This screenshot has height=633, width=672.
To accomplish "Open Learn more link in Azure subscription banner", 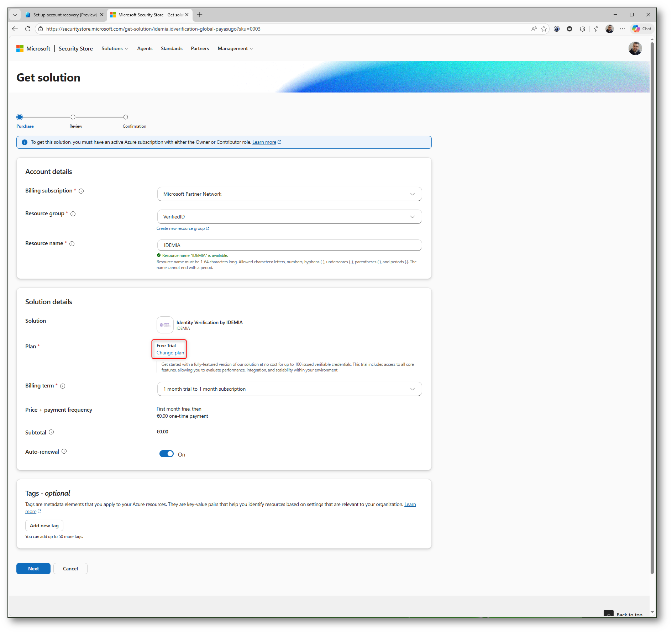I will tap(267, 142).
